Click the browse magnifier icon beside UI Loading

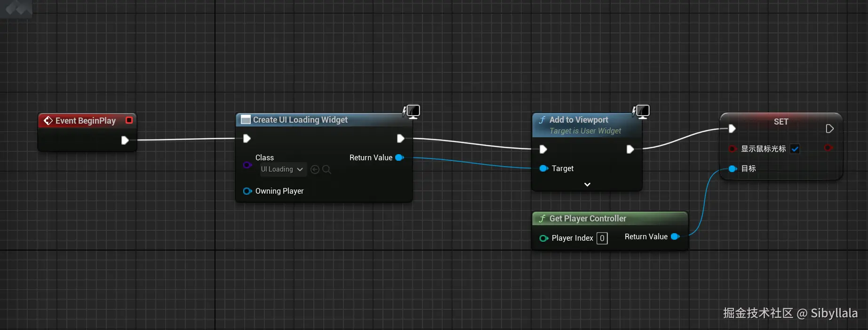326,169
